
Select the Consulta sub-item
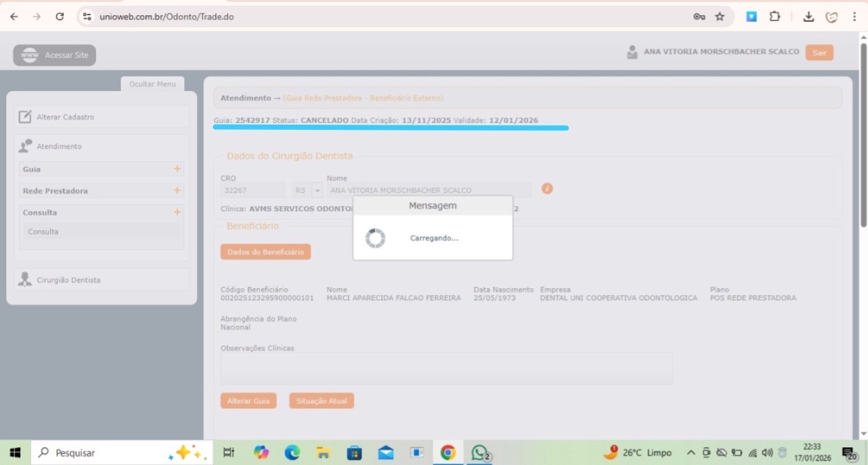102,232
